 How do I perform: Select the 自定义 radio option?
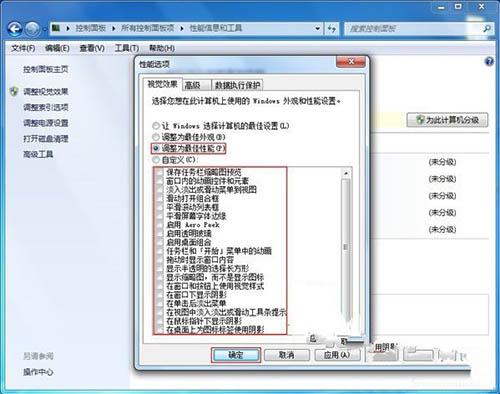coord(156,160)
